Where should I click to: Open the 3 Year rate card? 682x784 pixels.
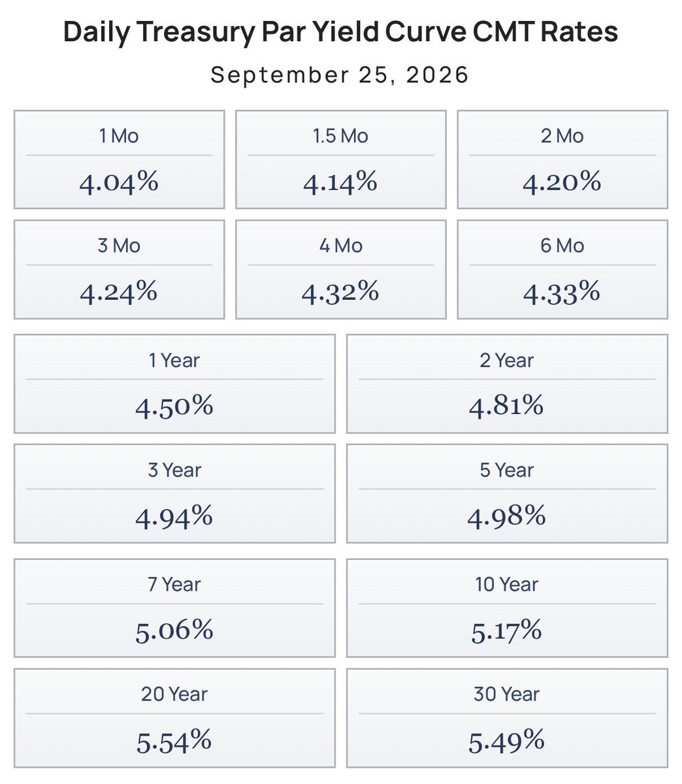[174, 493]
